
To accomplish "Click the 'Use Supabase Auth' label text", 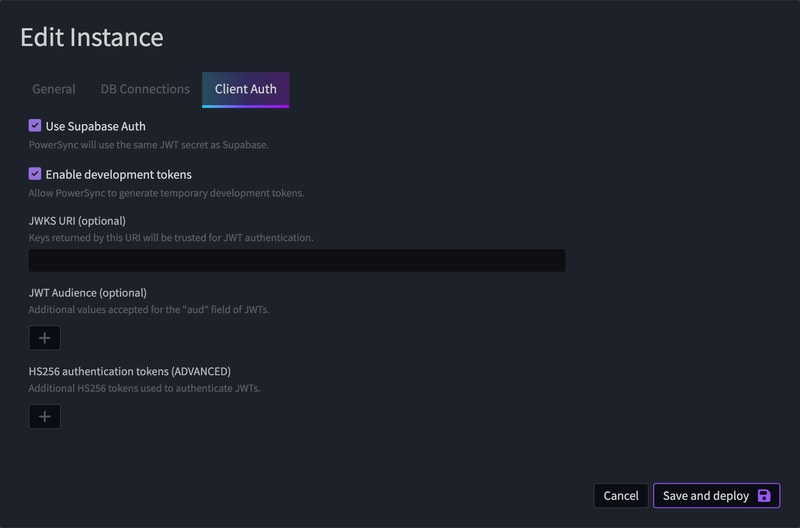I will (x=95, y=126).
